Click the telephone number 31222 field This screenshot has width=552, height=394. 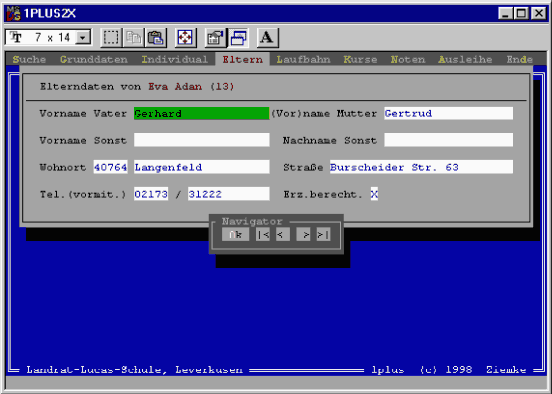[x=229, y=194]
